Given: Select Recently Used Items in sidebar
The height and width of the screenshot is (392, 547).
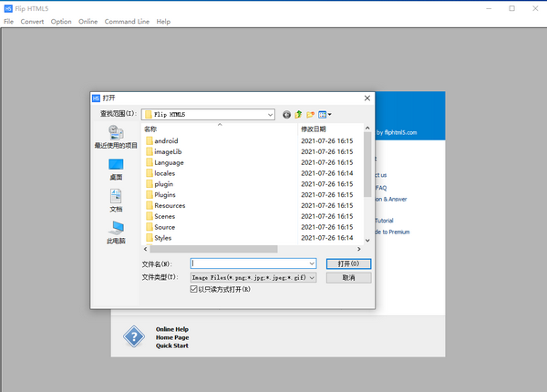Looking at the screenshot, I should [116, 138].
